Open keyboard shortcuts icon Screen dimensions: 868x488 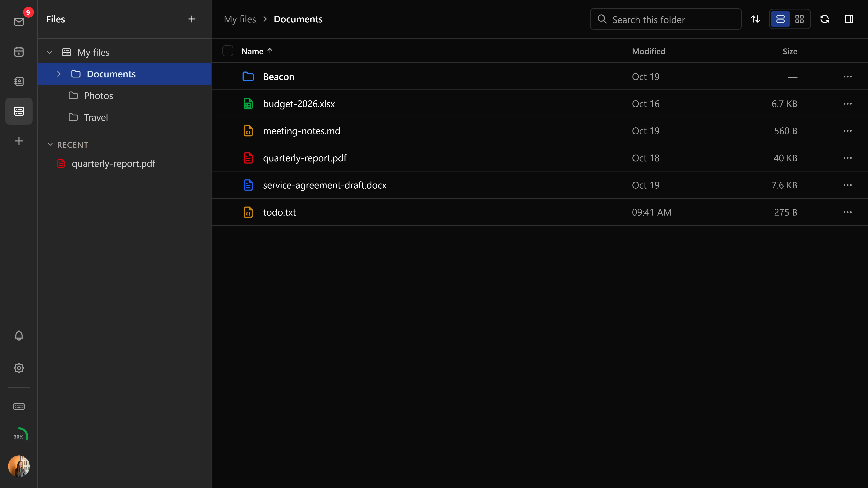click(19, 406)
